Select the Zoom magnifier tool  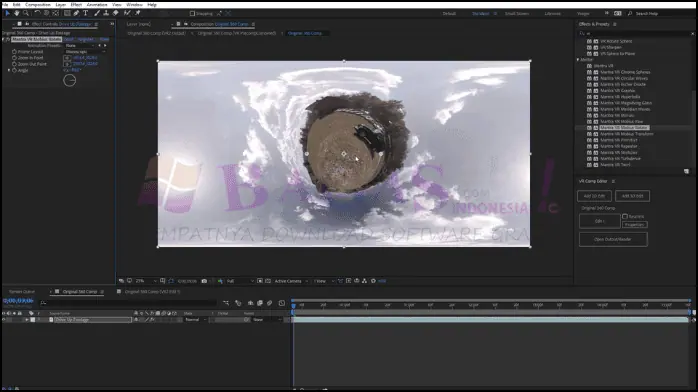tap(26, 13)
